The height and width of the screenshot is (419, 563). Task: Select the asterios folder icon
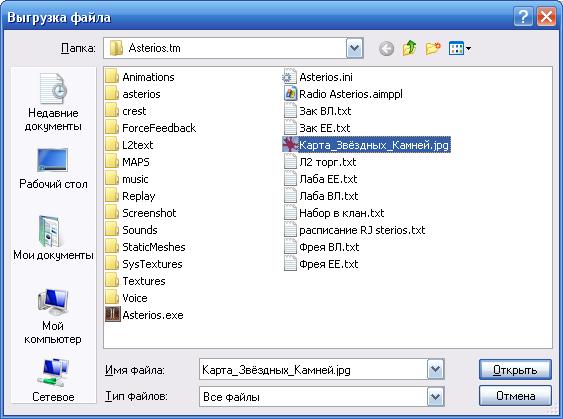point(112,94)
